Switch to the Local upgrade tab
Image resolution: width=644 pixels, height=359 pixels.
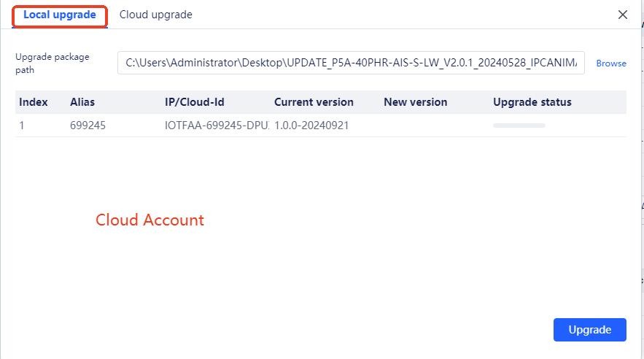60,15
